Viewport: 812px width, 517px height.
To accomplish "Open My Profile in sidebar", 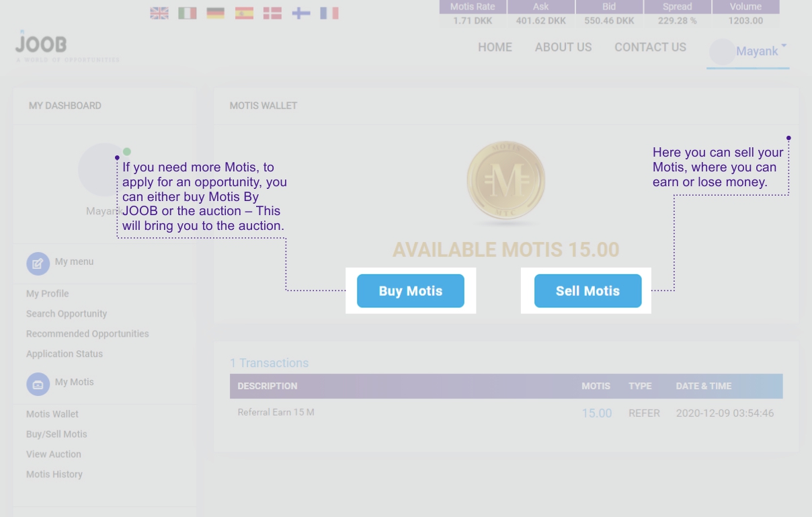I will pyautogui.click(x=48, y=294).
